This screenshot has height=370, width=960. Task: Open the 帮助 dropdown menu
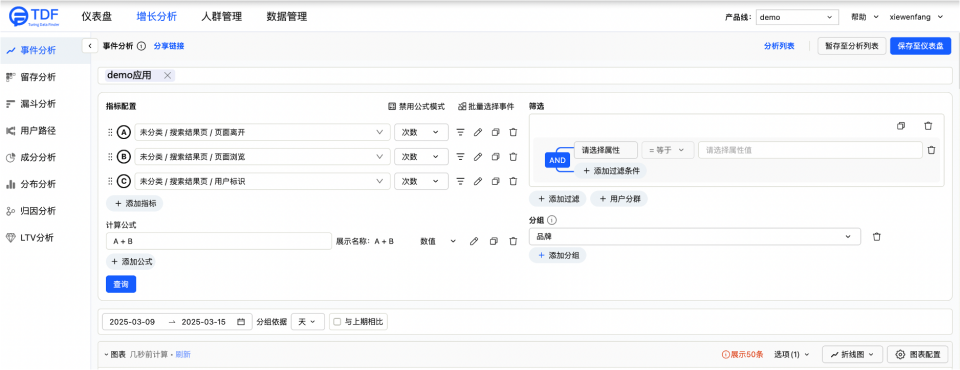864,17
